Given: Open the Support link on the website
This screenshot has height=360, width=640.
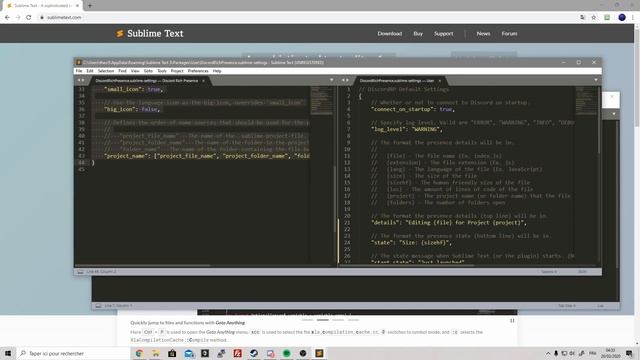Looking at the screenshot, I should click(x=444, y=34).
